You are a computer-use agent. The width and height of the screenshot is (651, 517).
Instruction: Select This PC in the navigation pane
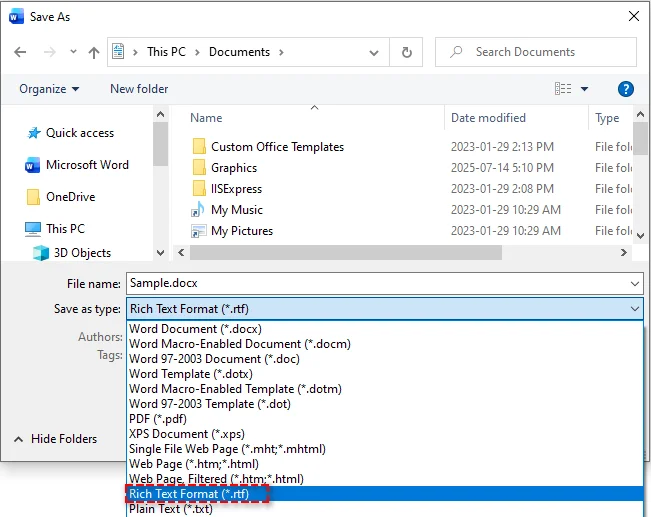click(65, 229)
